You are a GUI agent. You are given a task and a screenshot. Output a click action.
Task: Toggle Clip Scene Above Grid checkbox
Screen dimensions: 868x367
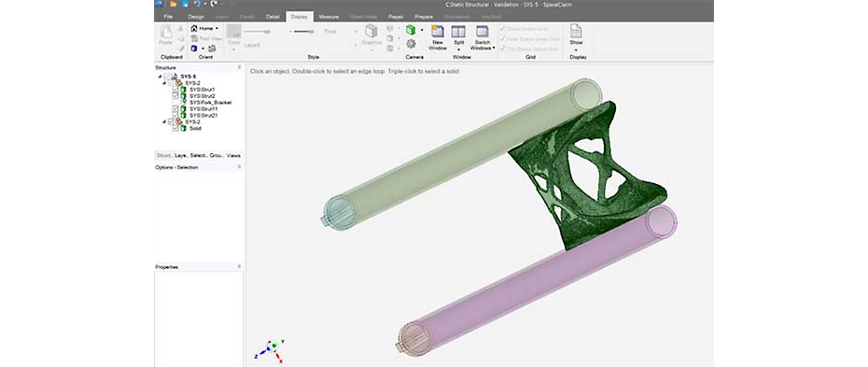point(503,49)
